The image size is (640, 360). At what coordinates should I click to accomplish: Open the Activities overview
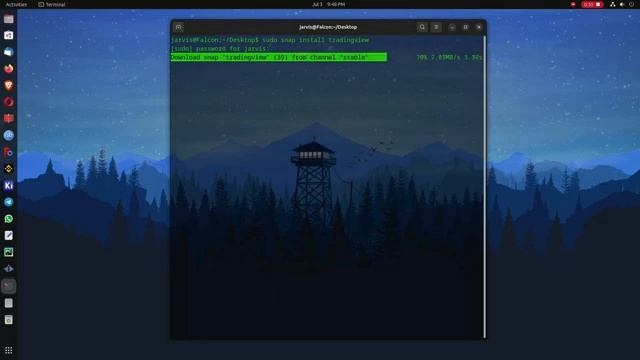pos(16,4)
